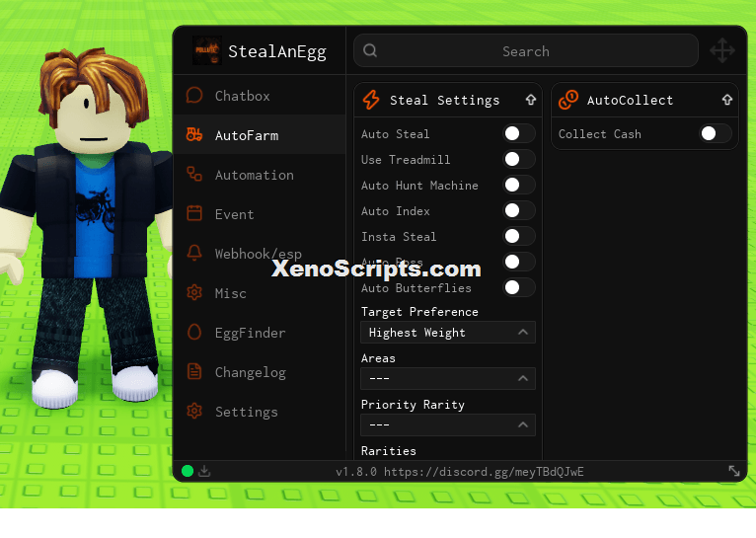Open the Areas dropdown
Screen dimensions: 756x538
tap(448, 379)
